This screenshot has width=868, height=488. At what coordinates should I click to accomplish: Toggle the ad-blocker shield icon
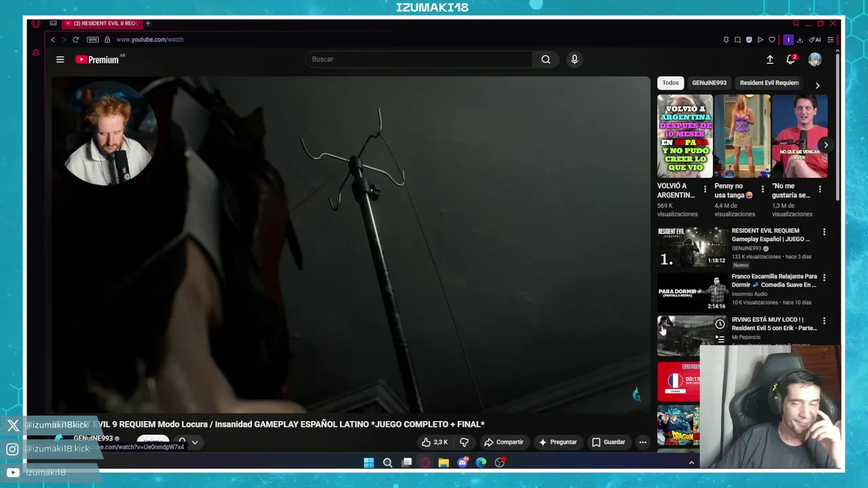point(749,39)
